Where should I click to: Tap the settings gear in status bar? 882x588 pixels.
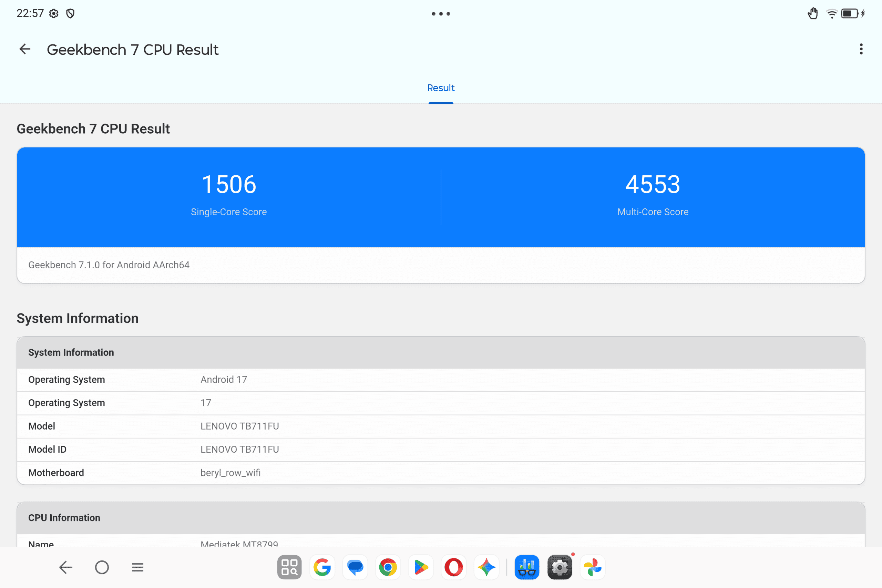point(54,13)
